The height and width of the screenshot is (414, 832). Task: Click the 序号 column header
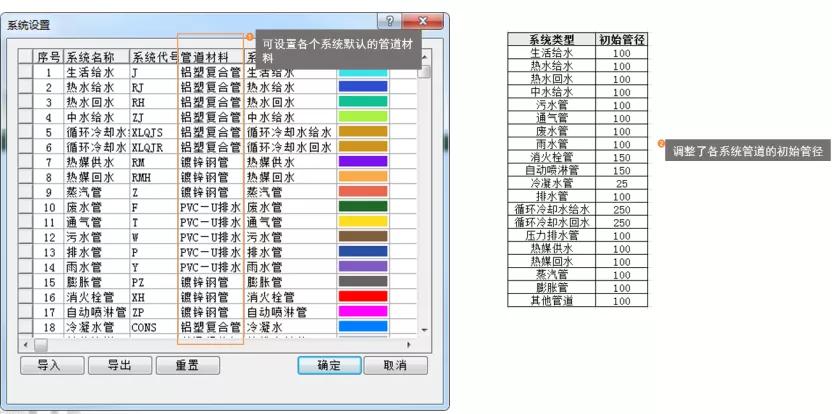[49, 57]
